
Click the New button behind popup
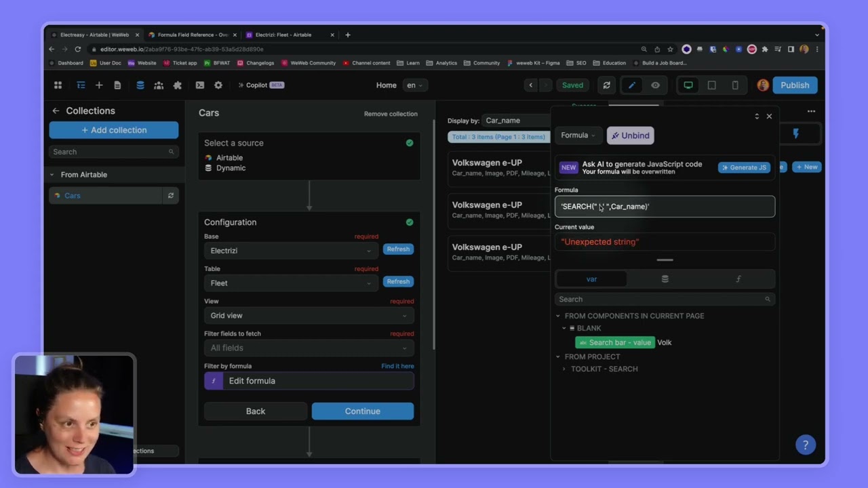[x=807, y=167]
